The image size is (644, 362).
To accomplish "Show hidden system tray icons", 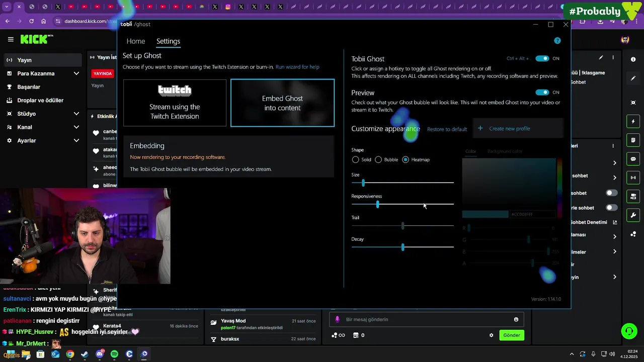I will point(572,354).
